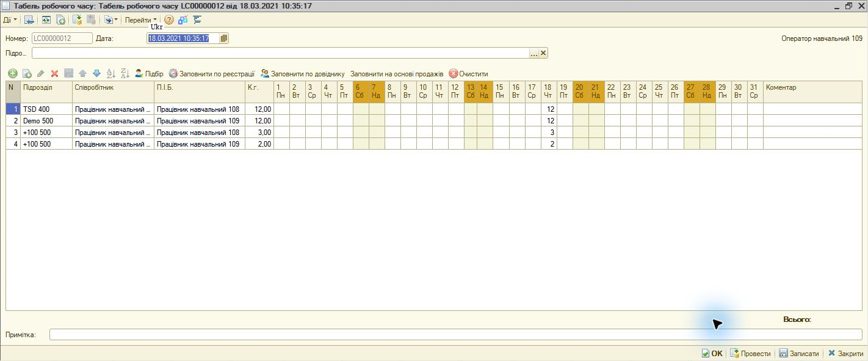Image resolution: width=868 pixels, height=361 pixels.
Task: Open the Підрозділ selection ellipsis button
Action: point(534,53)
